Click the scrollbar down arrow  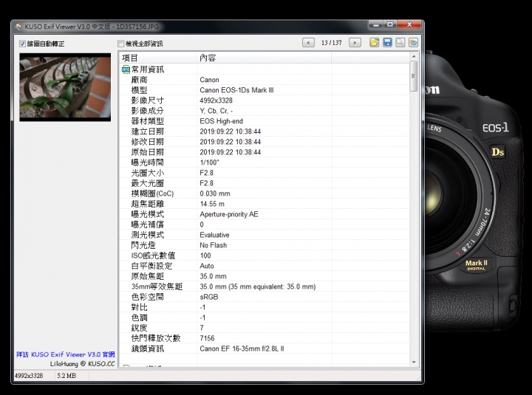coord(414,362)
